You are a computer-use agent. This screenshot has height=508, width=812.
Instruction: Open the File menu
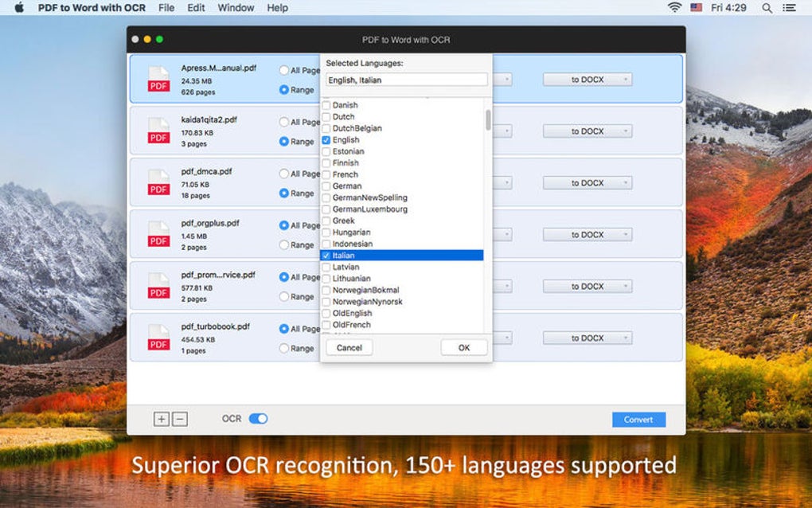tap(166, 8)
